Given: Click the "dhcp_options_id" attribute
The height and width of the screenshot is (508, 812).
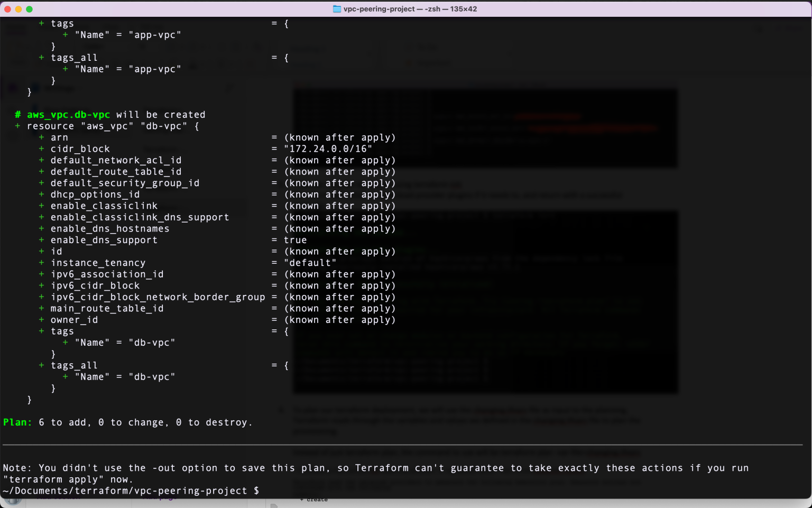Looking at the screenshot, I should point(95,195).
